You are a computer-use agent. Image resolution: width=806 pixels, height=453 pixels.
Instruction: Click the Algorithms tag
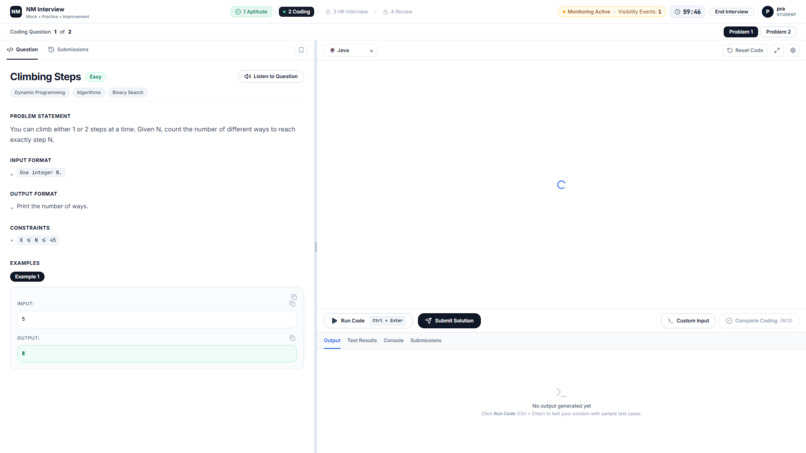click(x=89, y=93)
